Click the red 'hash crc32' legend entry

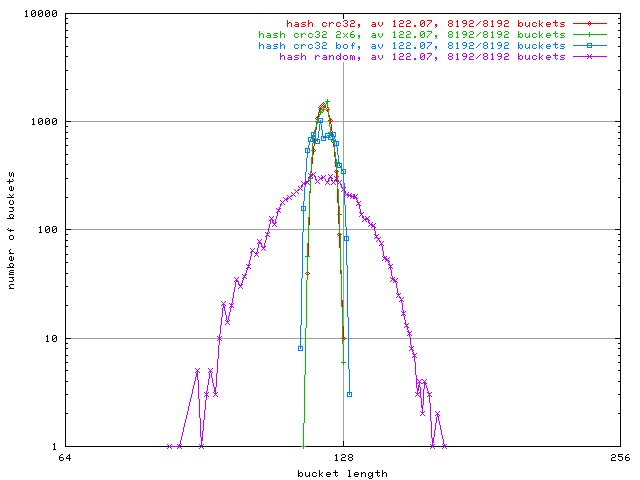426,24
